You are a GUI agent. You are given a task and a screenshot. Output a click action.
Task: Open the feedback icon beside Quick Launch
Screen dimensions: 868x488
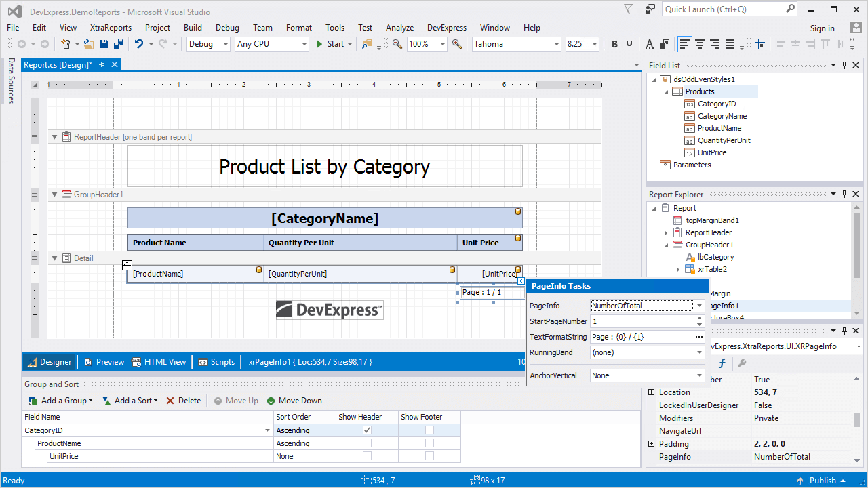point(650,9)
